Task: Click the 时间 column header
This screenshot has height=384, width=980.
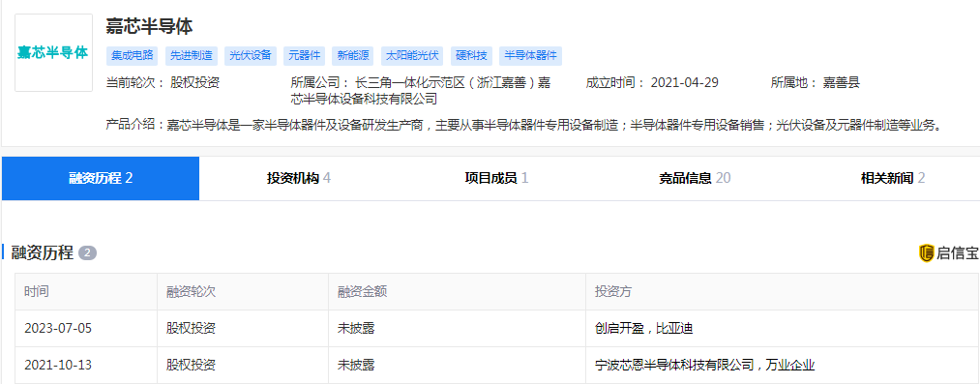Action: tap(36, 291)
